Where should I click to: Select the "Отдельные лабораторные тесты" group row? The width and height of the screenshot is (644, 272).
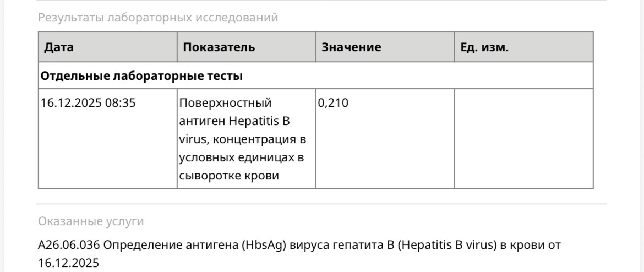coord(142,75)
